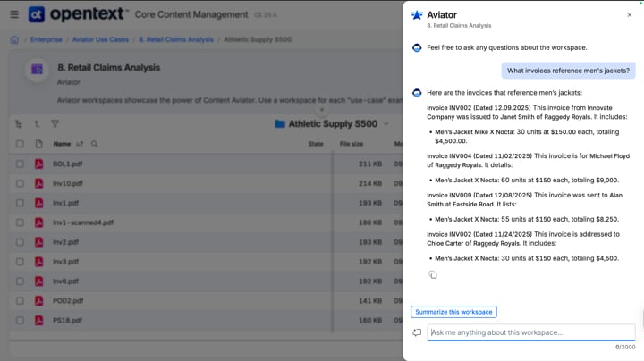Select the checkbox for Inv1-scanned4.pdf
Viewport: 644px width, 361px height.
point(20,222)
